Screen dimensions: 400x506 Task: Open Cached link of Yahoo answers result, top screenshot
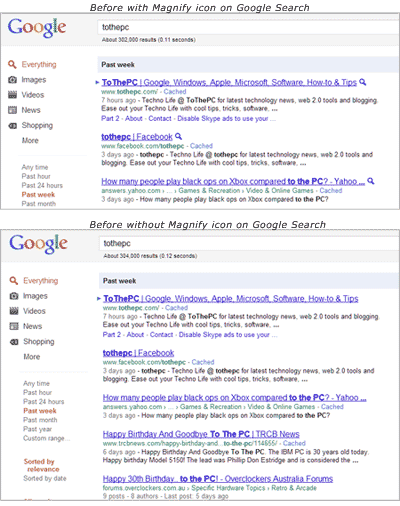point(331,191)
